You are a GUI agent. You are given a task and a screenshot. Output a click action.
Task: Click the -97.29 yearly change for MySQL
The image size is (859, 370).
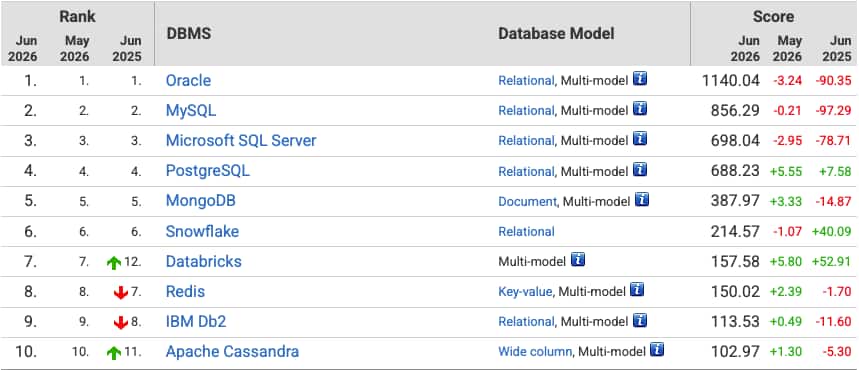pyautogui.click(x=833, y=111)
